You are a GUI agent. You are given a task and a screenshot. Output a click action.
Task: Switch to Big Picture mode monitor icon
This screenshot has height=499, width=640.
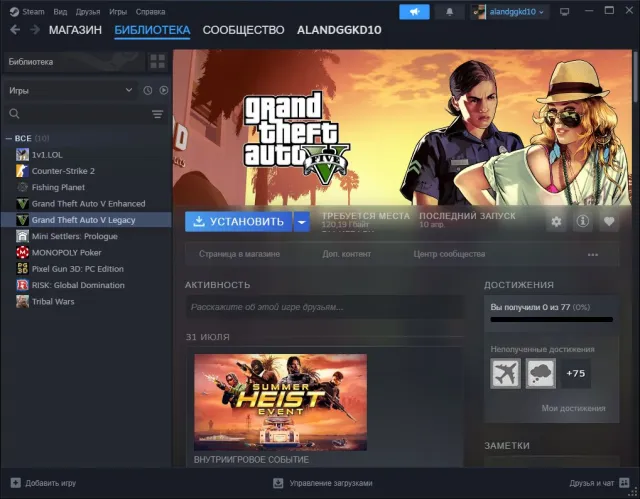(x=564, y=12)
